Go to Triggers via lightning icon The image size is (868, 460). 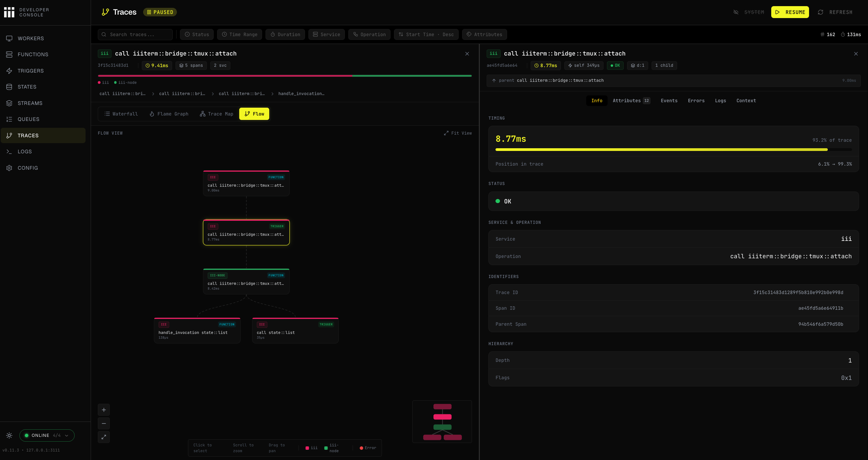(9, 71)
